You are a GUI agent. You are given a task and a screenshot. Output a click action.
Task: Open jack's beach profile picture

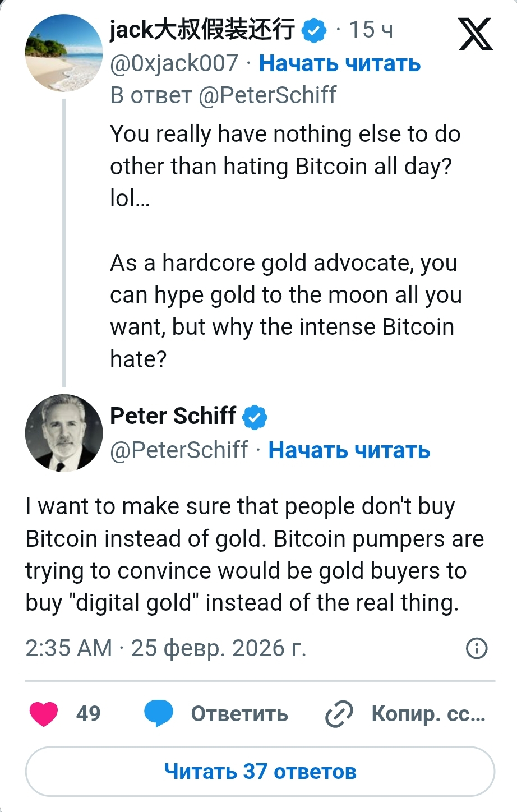tap(64, 54)
